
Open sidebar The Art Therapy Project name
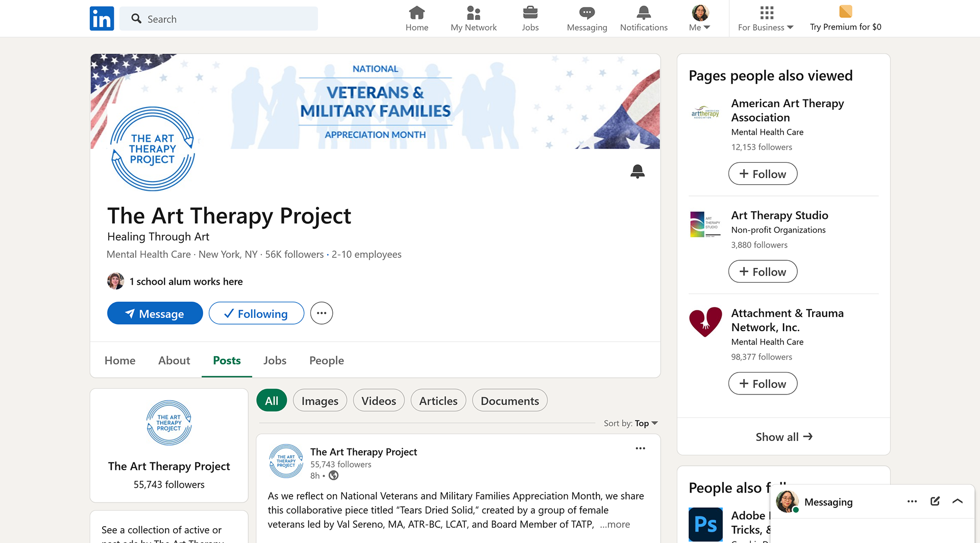[x=169, y=466]
